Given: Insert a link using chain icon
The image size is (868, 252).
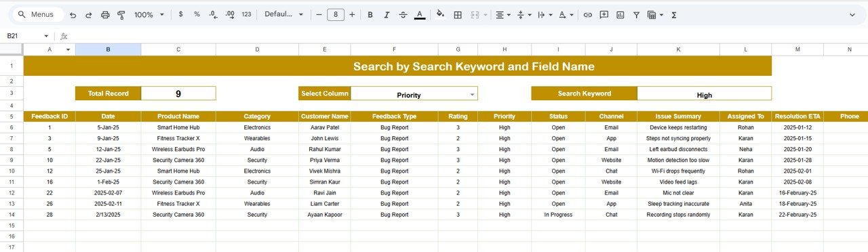Looking at the screenshot, I should tap(587, 14).
